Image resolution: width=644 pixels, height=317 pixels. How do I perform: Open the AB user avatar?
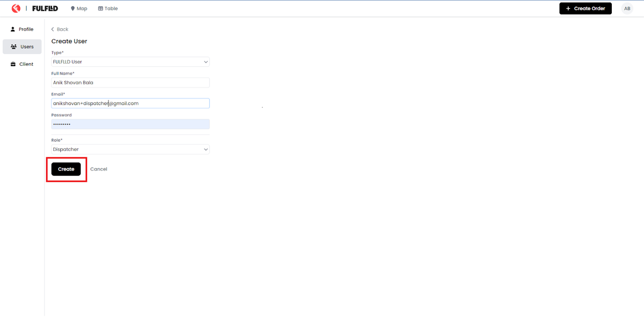click(x=627, y=9)
